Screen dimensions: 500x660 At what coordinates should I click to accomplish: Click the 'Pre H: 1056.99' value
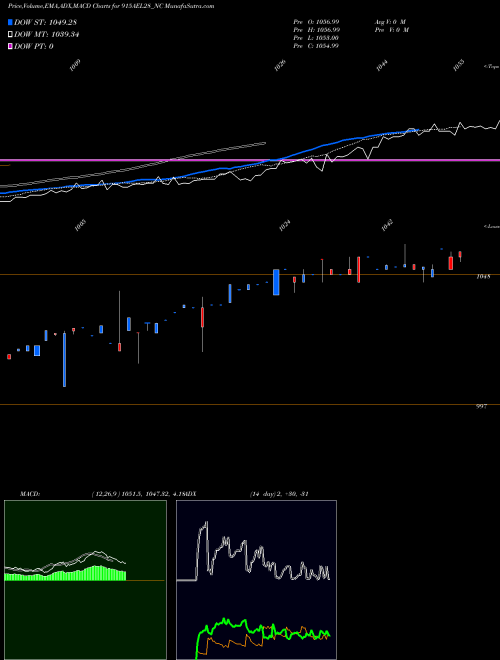point(317,30)
